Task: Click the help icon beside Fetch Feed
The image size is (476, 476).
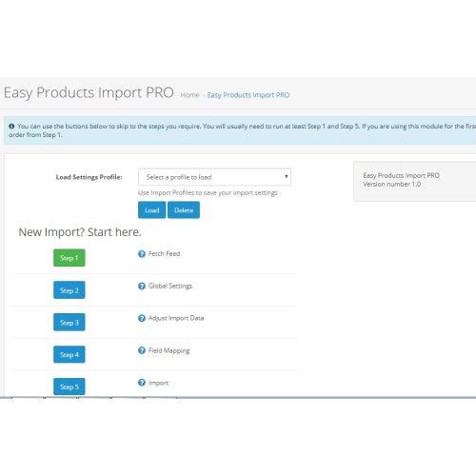Action: (x=142, y=254)
